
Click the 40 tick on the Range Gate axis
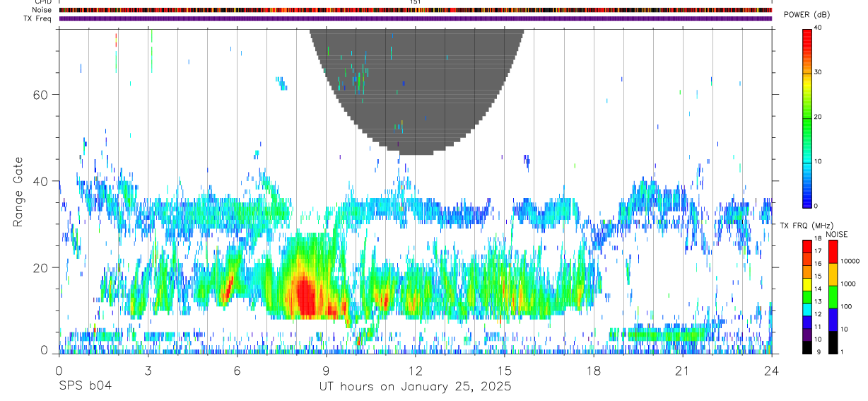[42, 181]
